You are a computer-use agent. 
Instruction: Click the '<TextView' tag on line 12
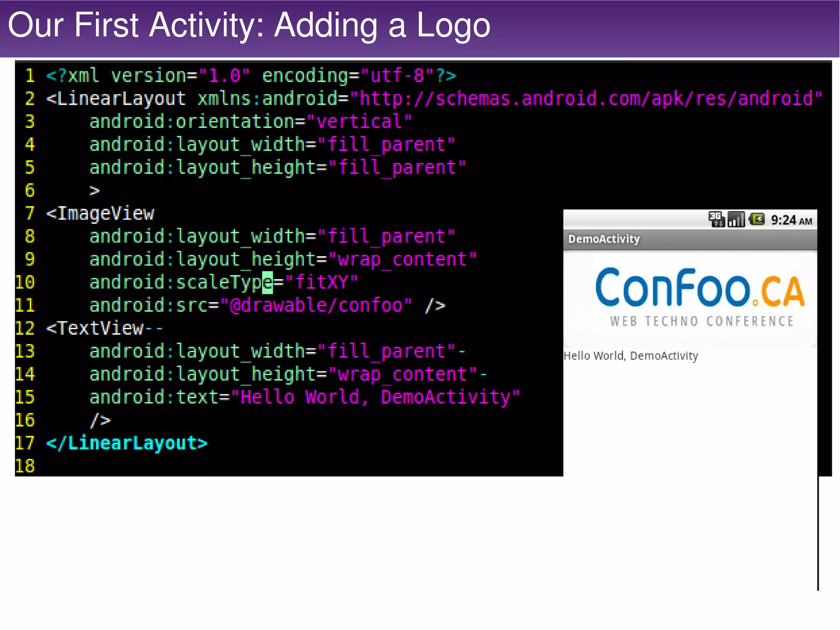click(95, 328)
